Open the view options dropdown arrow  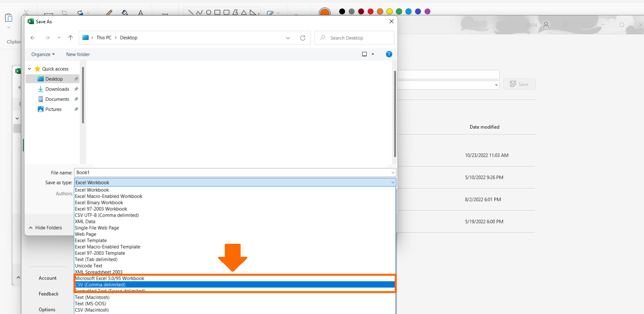click(373, 54)
